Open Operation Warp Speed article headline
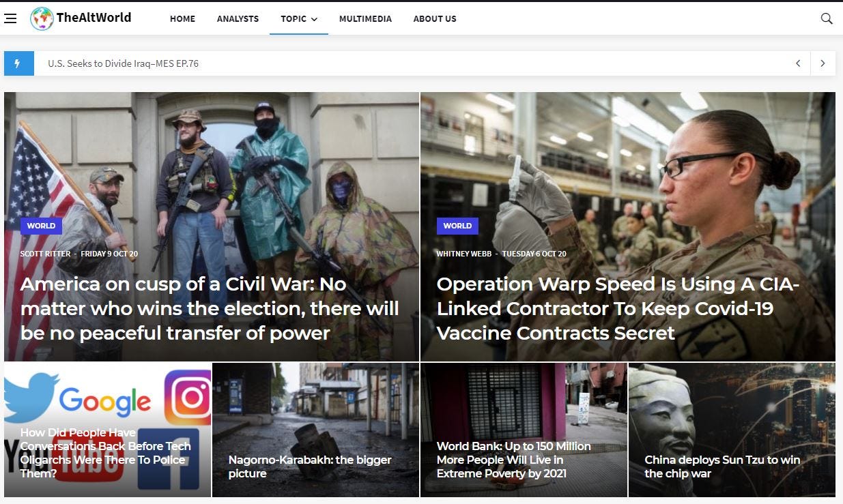 [x=618, y=308]
